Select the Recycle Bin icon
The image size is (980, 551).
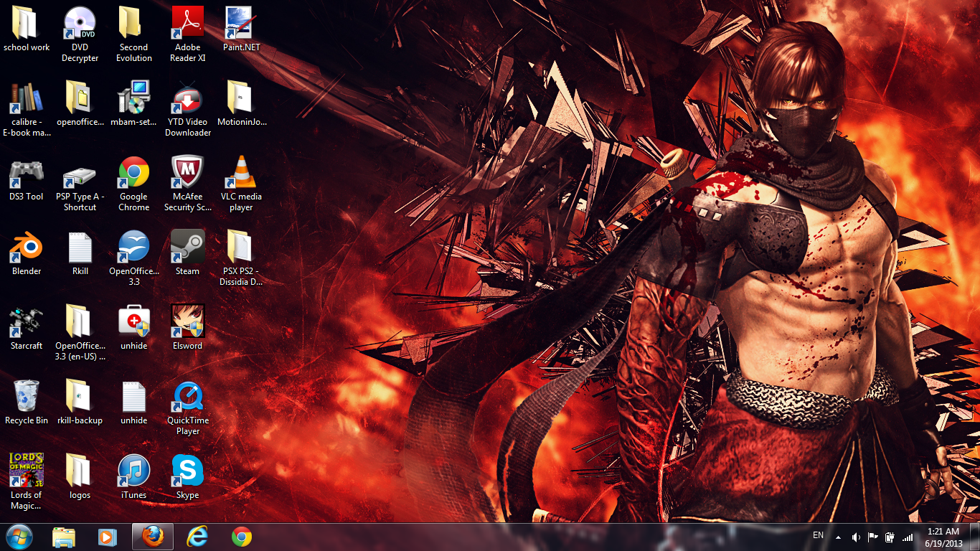[x=27, y=396]
